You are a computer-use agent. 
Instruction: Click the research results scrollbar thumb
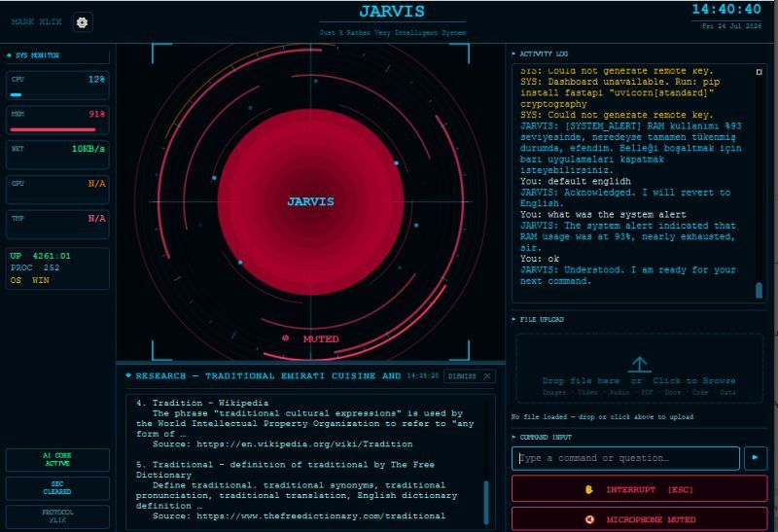[x=486, y=502]
